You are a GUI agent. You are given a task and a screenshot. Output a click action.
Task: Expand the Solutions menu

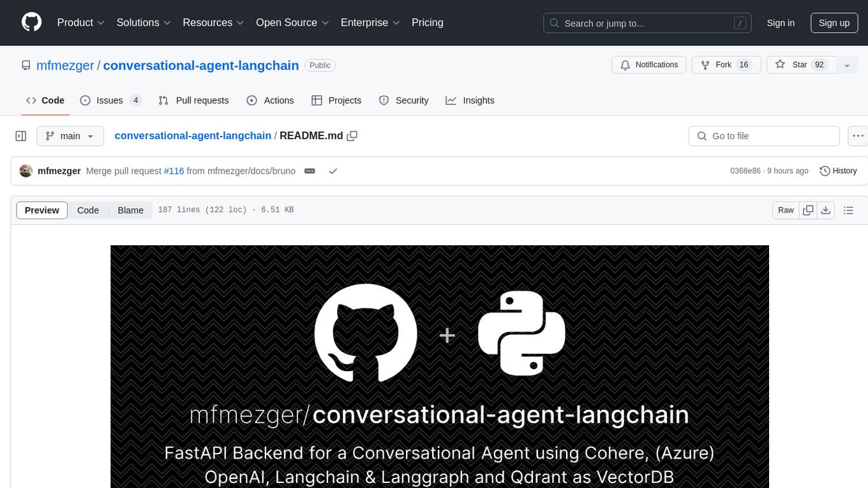(144, 22)
